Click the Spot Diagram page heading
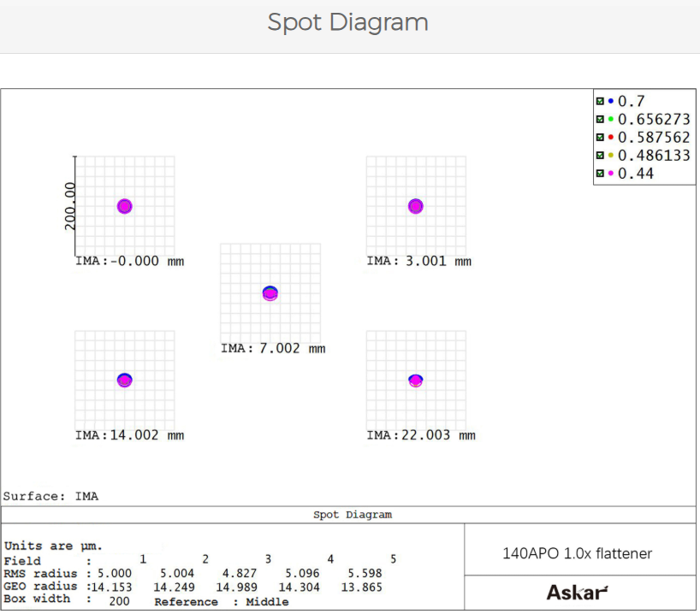Screen dimensions: 700x614 pos(347,22)
